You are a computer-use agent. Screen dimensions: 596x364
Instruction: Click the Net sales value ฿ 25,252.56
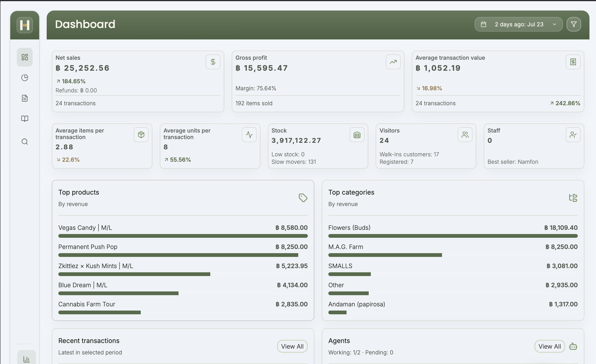[x=82, y=68]
